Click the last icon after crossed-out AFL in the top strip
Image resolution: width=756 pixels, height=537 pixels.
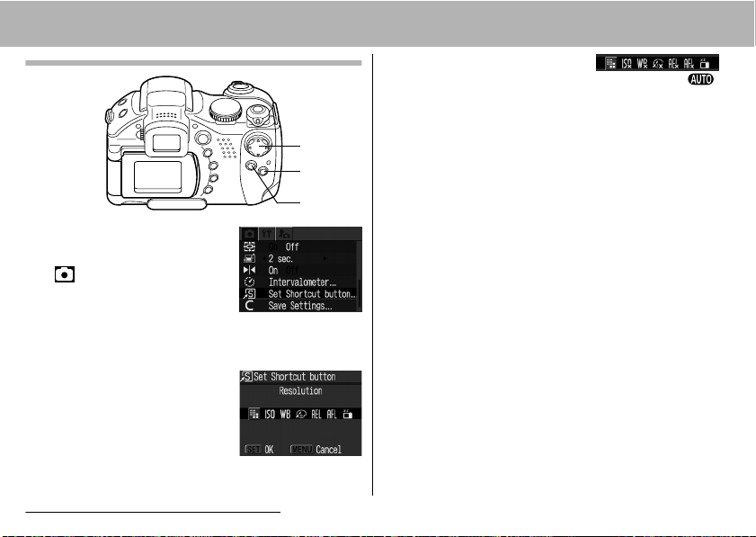tap(705, 63)
